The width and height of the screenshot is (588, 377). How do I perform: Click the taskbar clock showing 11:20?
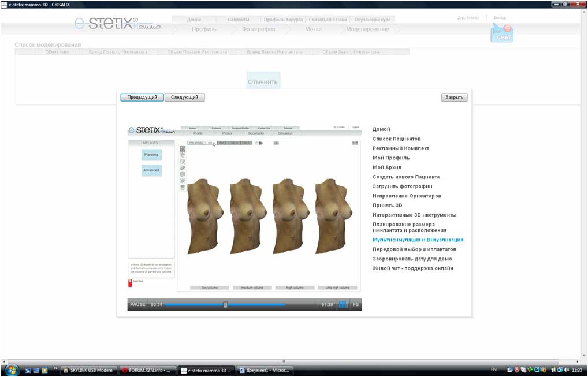(577, 370)
